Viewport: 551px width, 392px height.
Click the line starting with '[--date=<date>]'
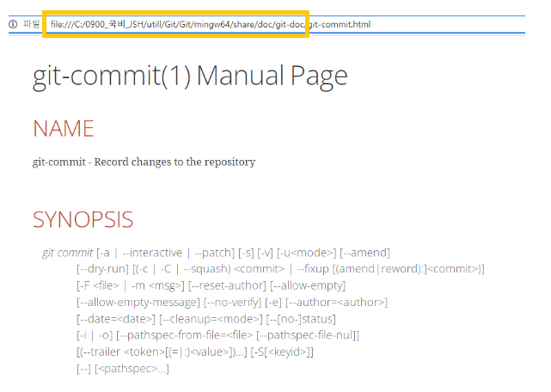(x=206, y=319)
